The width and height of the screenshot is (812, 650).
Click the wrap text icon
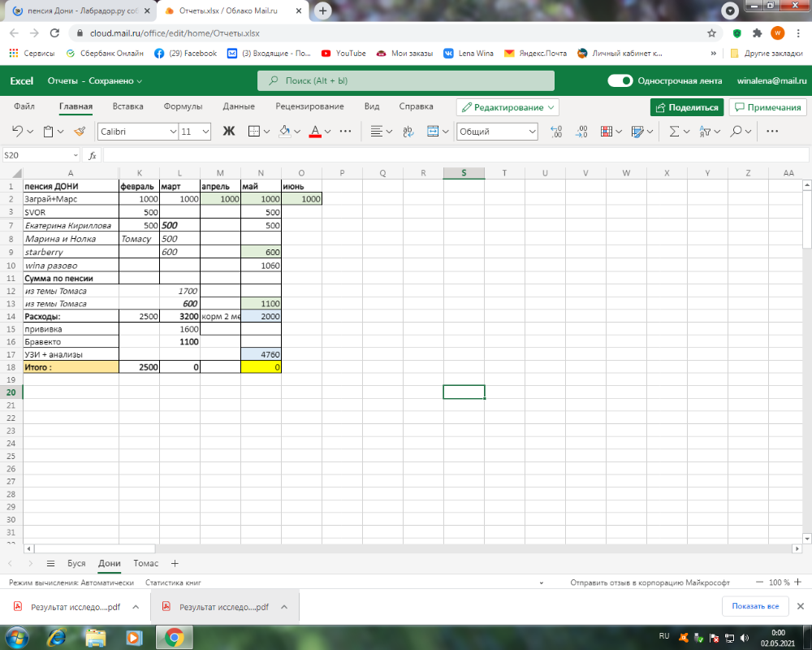408,131
